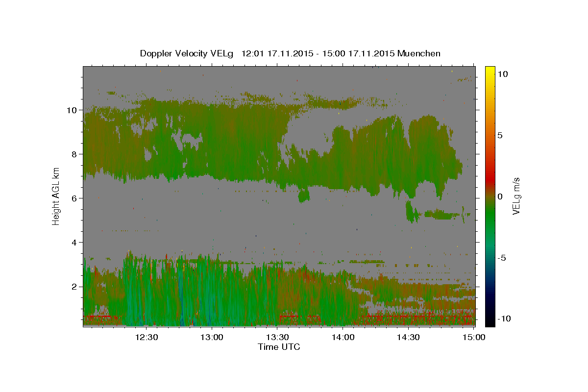This screenshot has height=392, width=588.
Task: Click the height tick label '10'
Action: tap(72, 110)
